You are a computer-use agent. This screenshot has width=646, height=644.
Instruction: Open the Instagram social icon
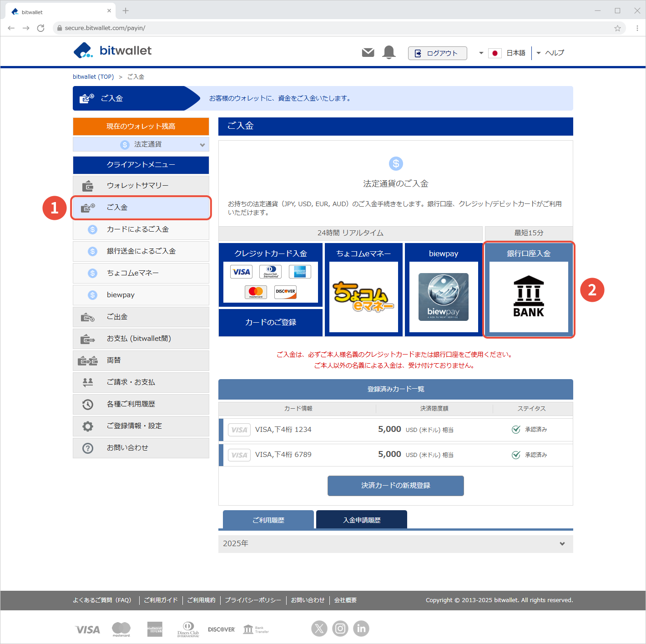tap(340, 629)
